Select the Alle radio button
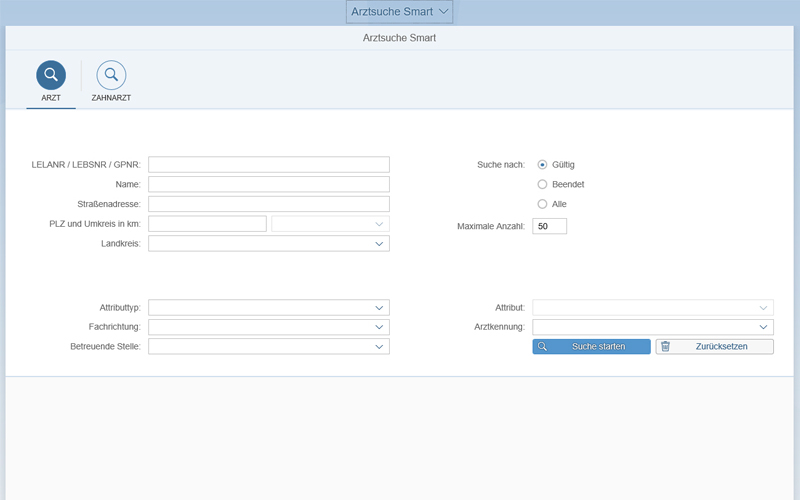This screenshot has height=500, width=800. point(542,204)
